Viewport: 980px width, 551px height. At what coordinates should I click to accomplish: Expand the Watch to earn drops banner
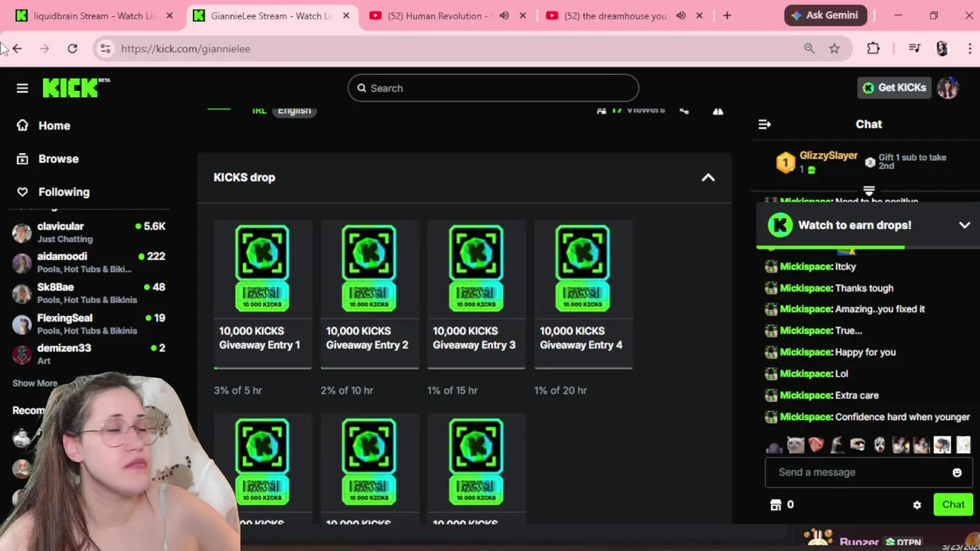pyautogui.click(x=965, y=225)
